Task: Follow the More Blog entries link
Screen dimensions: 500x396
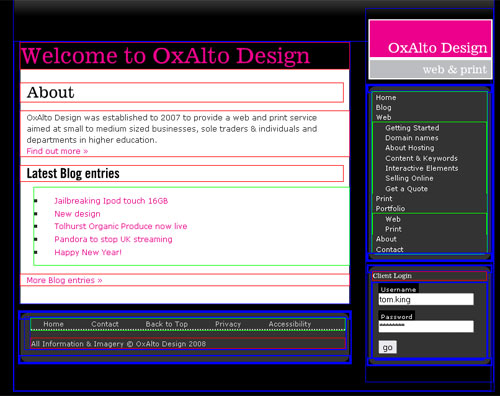Action: 64,280
